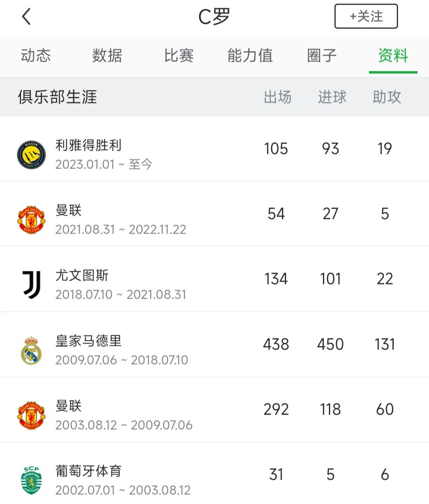Screen dimensions: 429x504
Task: Go to the 比赛 tab
Action: pyautogui.click(x=179, y=56)
